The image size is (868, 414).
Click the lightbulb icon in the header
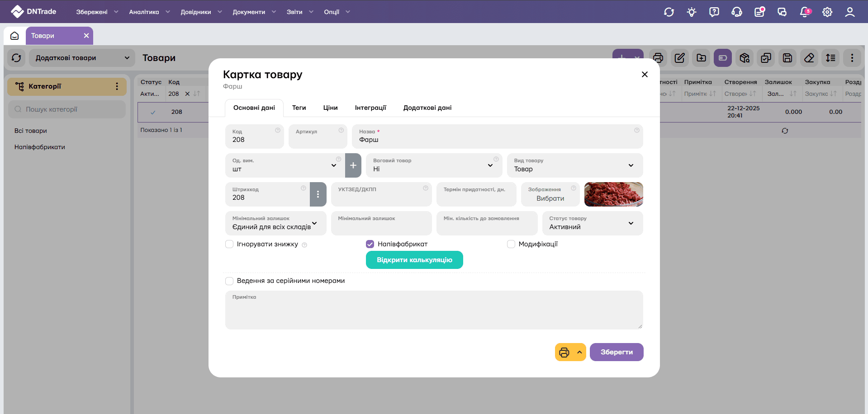tap(691, 12)
